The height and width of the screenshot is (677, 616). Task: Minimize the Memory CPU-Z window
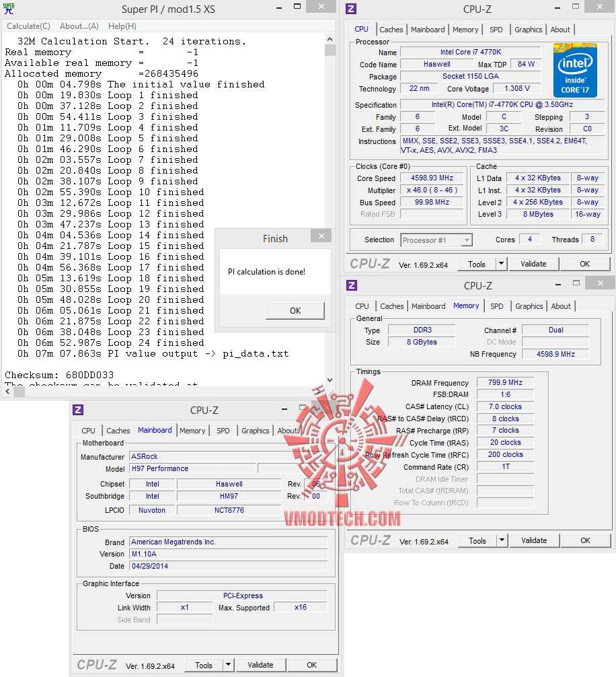pos(558,285)
